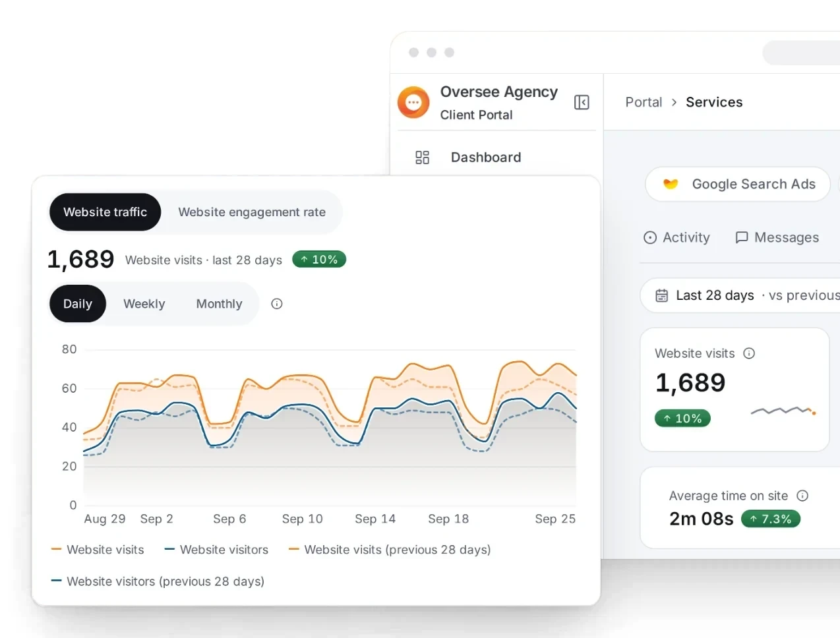This screenshot has width=840, height=638.
Task: Toggle Website visitors (previous 28 days) legend
Action: coord(158,581)
